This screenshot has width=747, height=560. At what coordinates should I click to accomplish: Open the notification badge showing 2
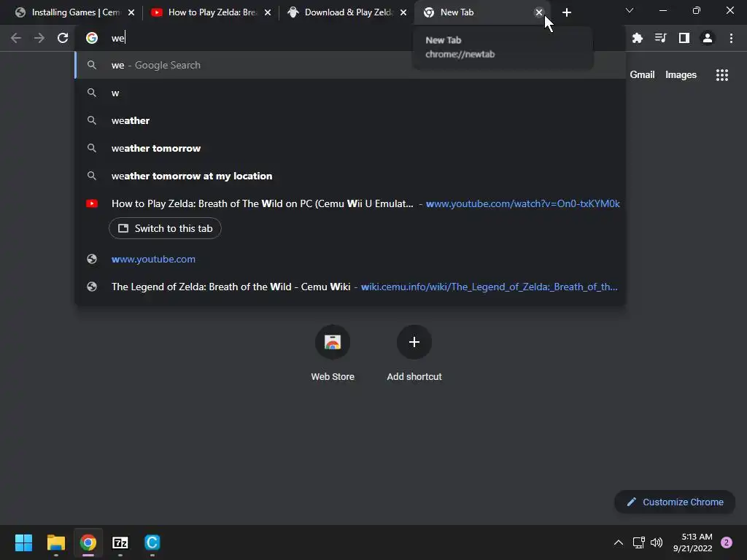pyautogui.click(x=727, y=542)
